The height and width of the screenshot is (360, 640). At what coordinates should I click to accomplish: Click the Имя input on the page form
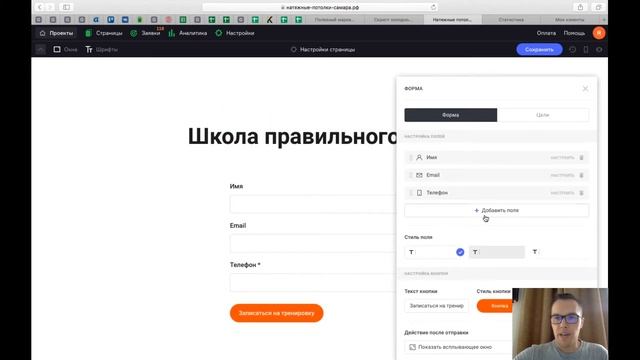[x=313, y=204]
